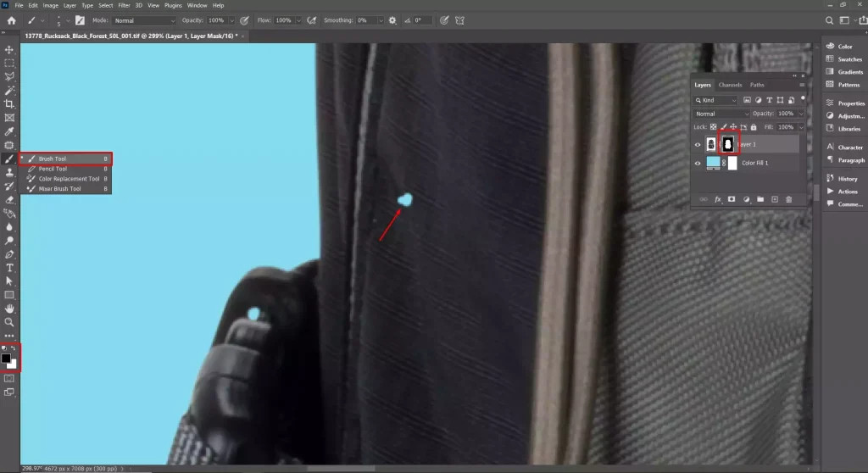Open the Filter menu
This screenshot has width=868, height=473.
tap(124, 6)
